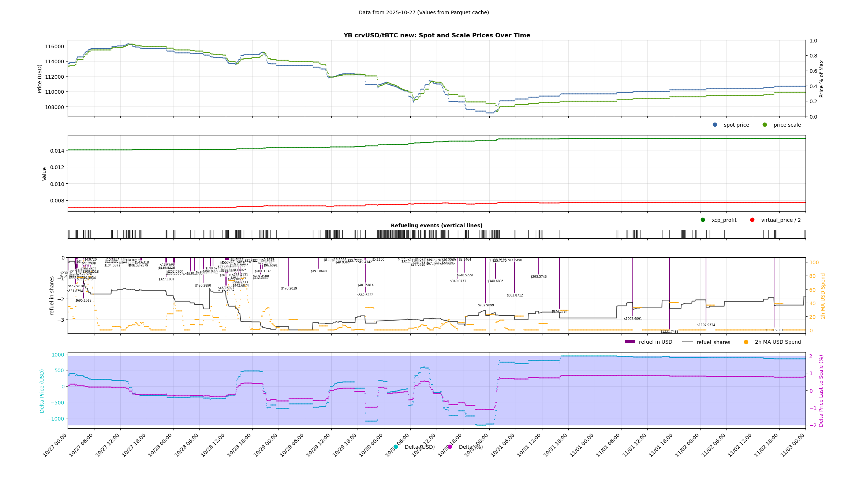Click the red virtual_price / 2 legend dot

point(752,220)
